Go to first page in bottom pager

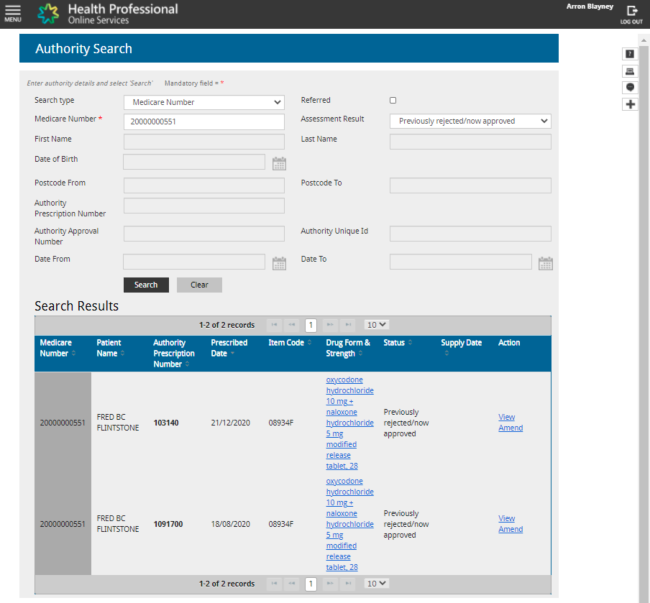pyautogui.click(x=274, y=584)
